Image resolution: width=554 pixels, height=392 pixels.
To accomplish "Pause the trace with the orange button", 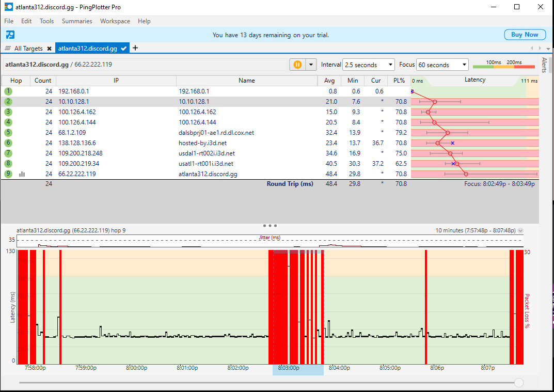I will point(297,65).
